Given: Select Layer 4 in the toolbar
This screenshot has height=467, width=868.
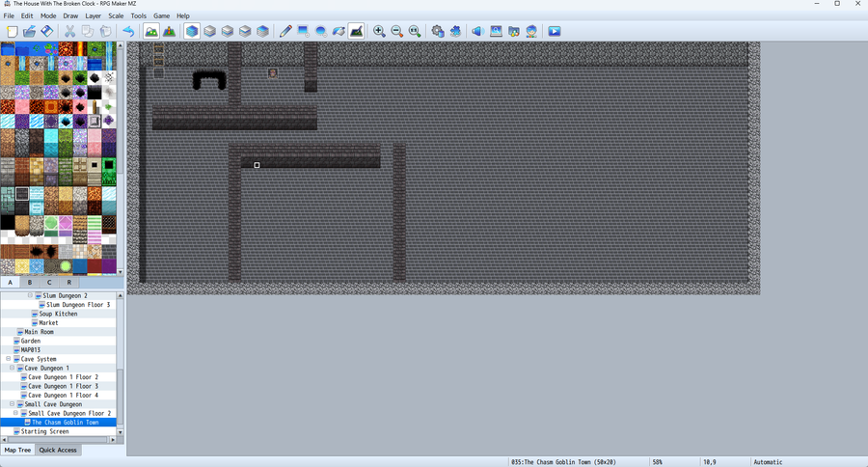Looking at the screenshot, I should pos(263,32).
